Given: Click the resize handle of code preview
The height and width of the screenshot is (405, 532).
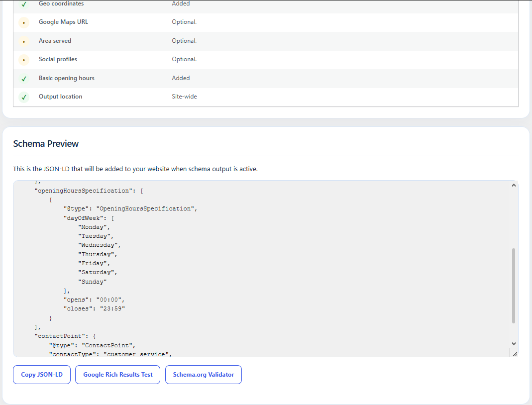Looking at the screenshot, I should [x=515, y=354].
